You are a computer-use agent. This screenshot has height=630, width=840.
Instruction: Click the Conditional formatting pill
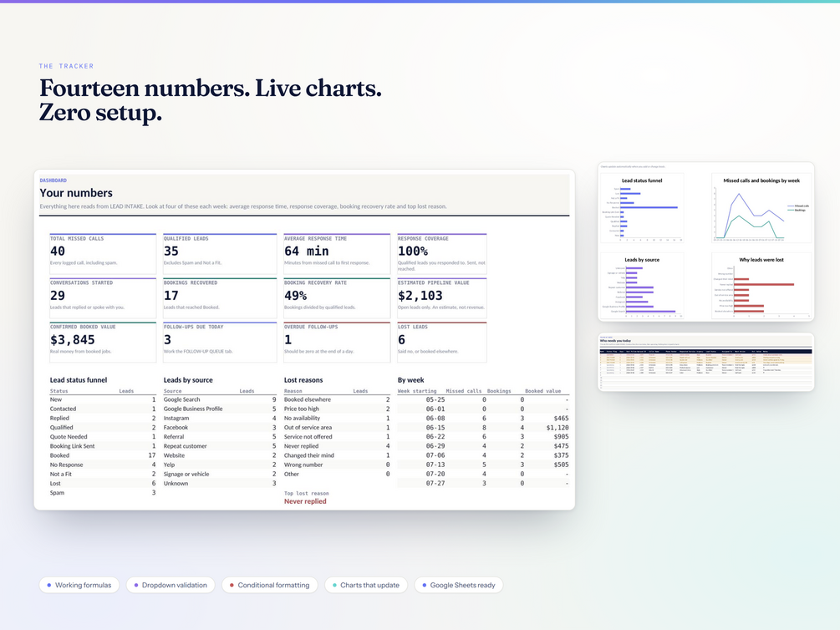269,585
